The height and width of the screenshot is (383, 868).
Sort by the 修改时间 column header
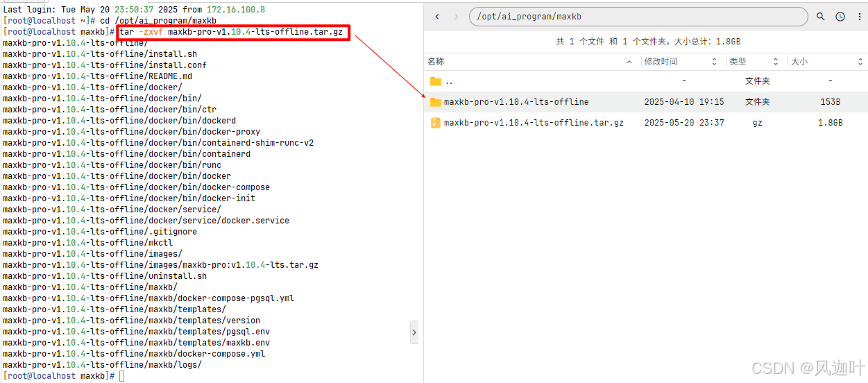681,62
